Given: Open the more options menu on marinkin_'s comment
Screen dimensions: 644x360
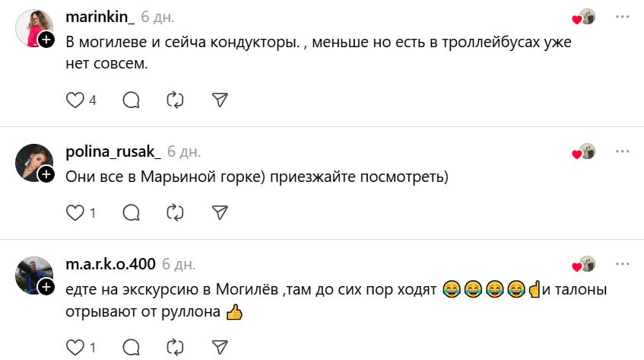Looking at the screenshot, I should [x=622, y=16].
